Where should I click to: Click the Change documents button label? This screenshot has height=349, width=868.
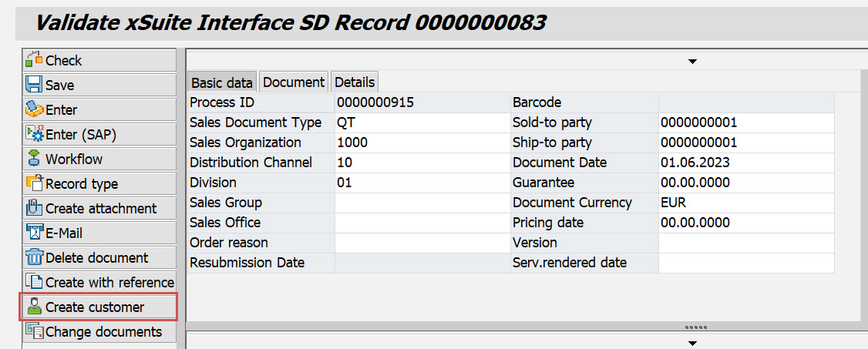(104, 332)
